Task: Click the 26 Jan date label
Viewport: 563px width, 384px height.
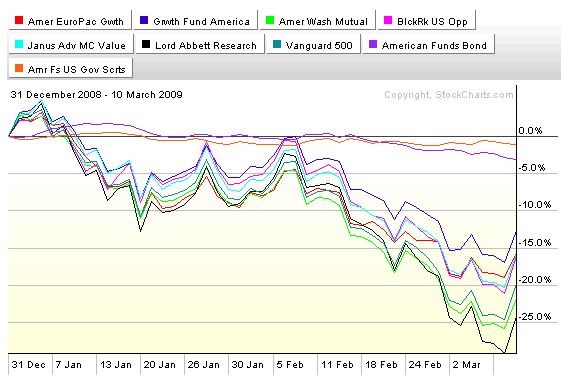Action: [204, 365]
